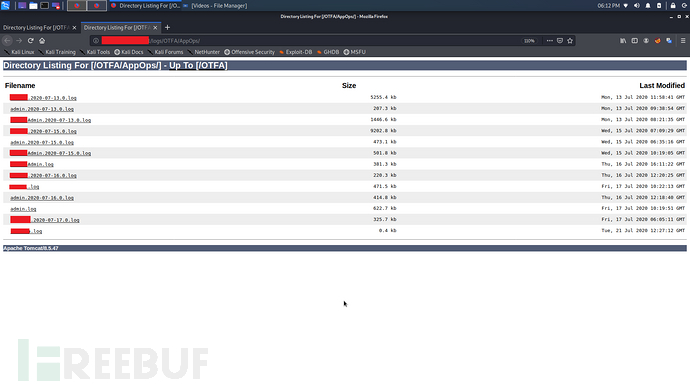690x388 pixels.
Task: Click the URL address bar field
Action: coord(308,40)
